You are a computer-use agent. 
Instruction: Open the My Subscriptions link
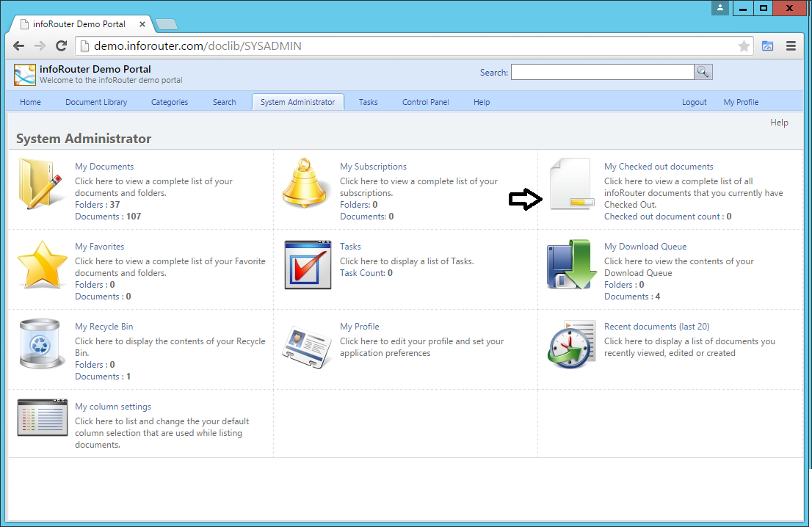pyautogui.click(x=374, y=166)
